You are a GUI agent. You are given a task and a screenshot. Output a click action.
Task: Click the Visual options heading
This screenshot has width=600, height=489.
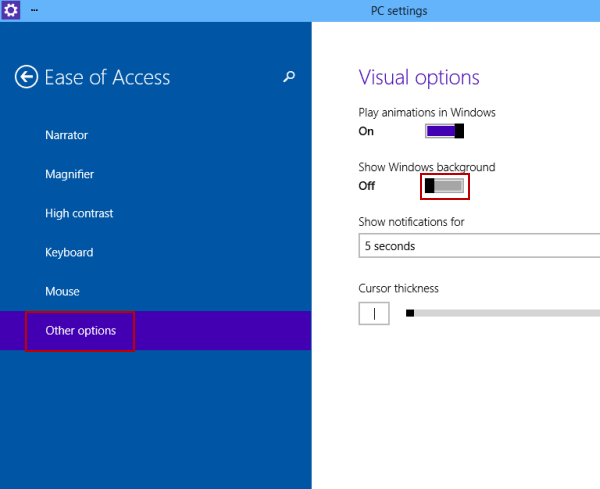[x=419, y=78]
